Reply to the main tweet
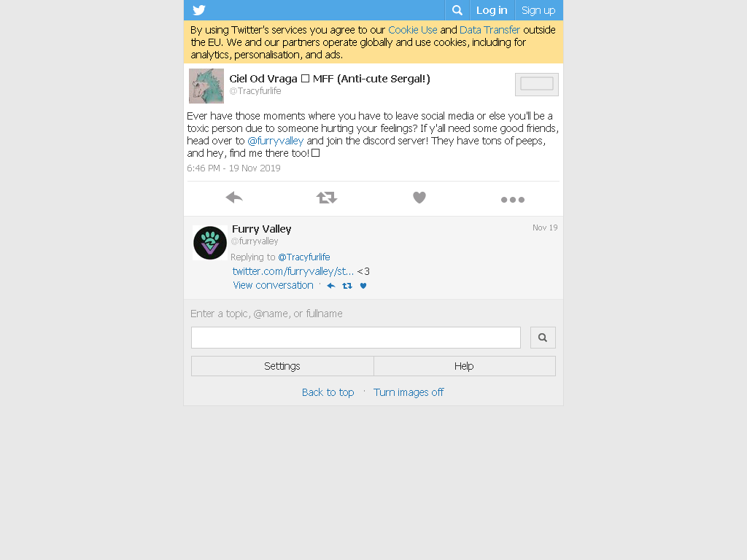 pos(234,197)
